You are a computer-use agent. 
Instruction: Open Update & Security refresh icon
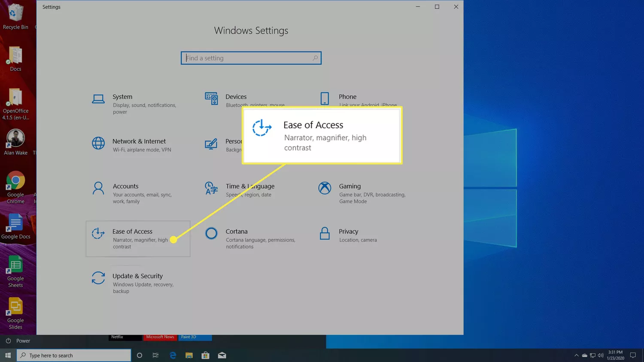(98, 278)
